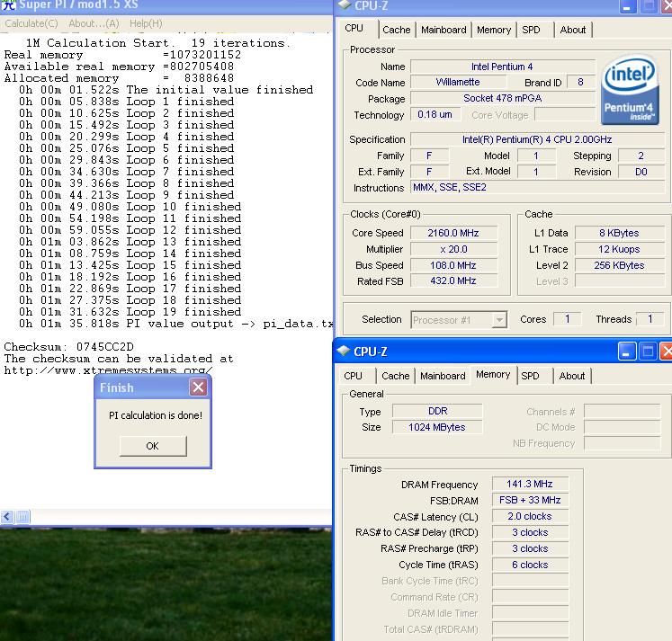
Task: Click the Rated FSB 432.0 MHz value
Action: point(453,280)
